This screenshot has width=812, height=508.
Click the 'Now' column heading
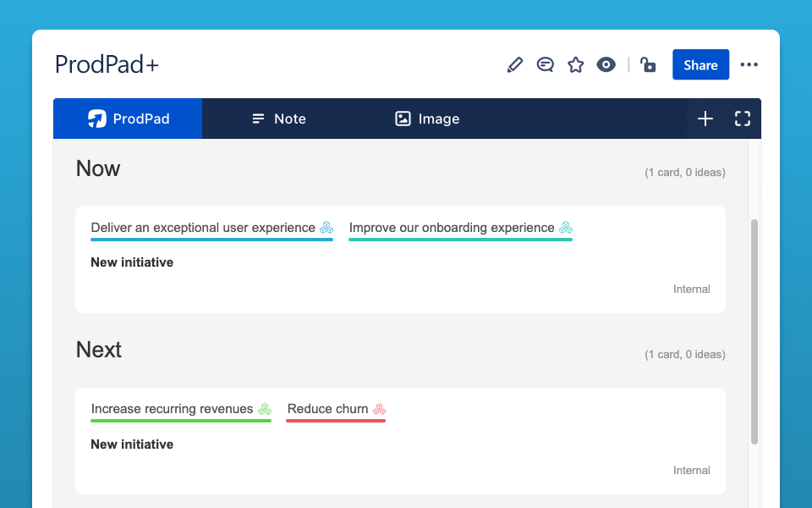coord(98,168)
